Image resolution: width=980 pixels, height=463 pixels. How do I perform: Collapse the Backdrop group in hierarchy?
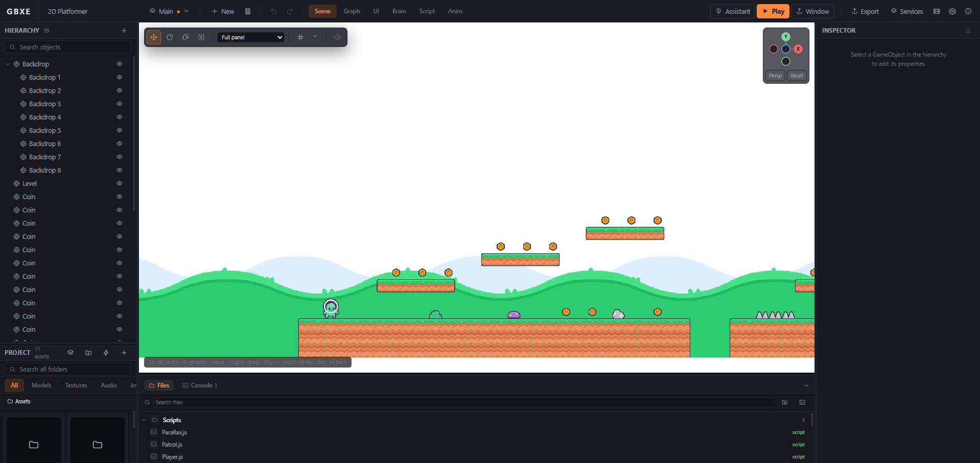pyautogui.click(x=8, y=64)
